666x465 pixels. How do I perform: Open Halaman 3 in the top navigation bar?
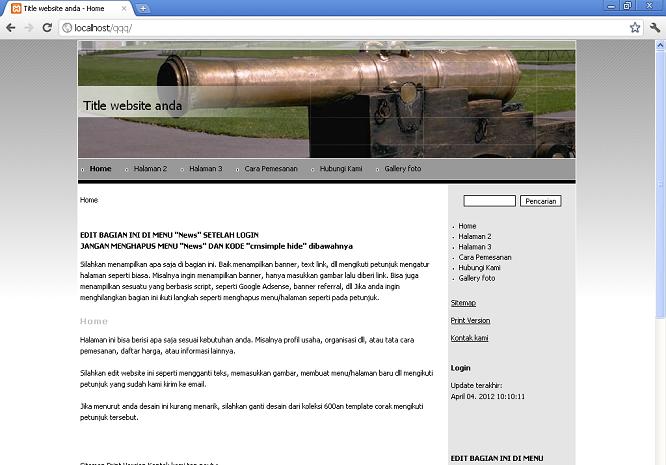(x=206, y=169)
